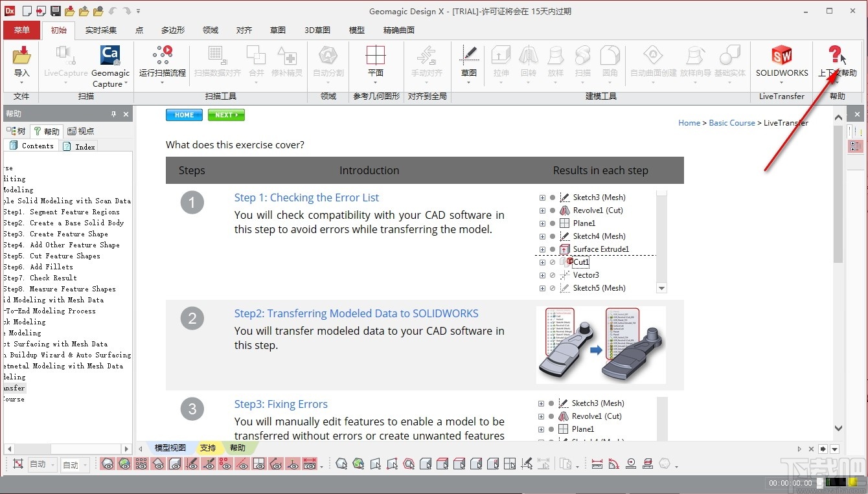Select the 帮助 tree icon in help panel
The image size is (868, 494).
point(46,131)
